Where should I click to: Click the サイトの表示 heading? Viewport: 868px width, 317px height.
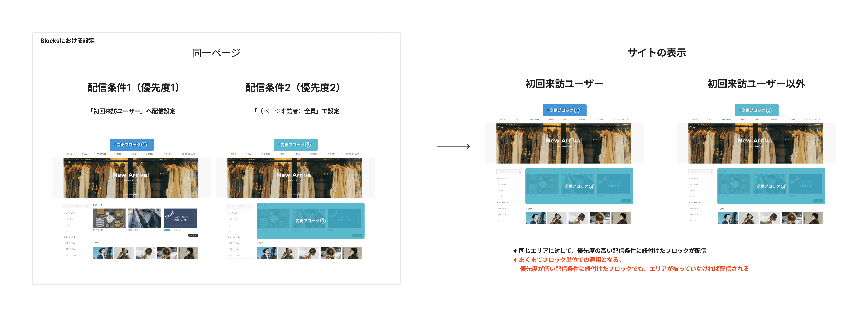tap(657, 53)
